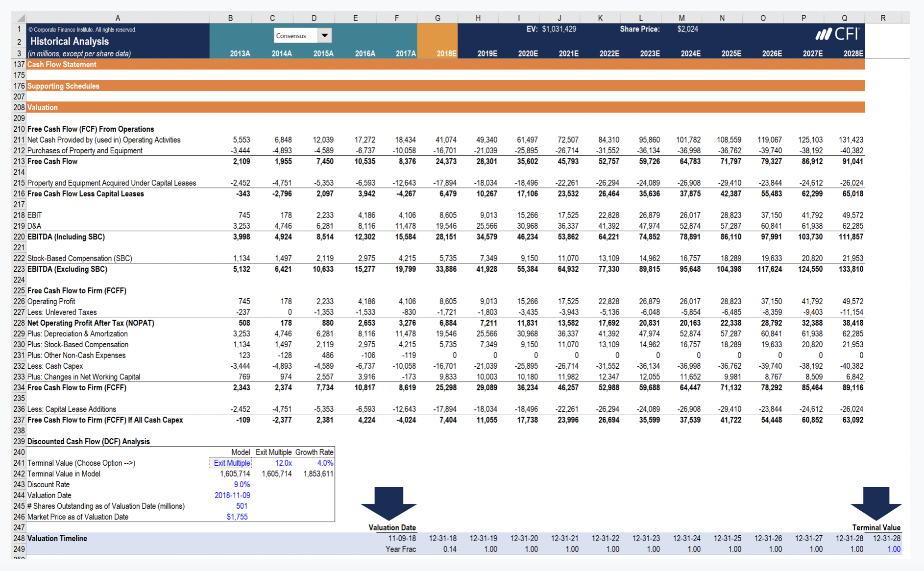Screen dimensions: 924x571
Task: Select the 2018E column header
Action: point(446,54)
